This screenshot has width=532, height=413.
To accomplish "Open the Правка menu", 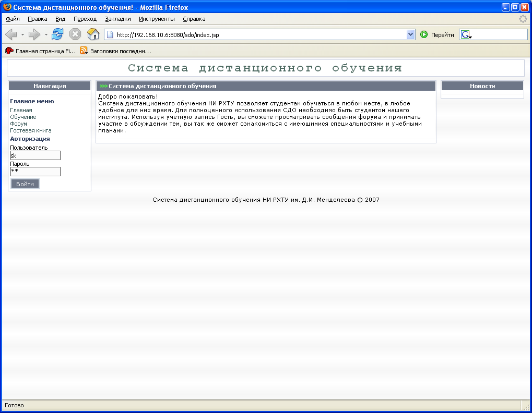I will point(37,19).
